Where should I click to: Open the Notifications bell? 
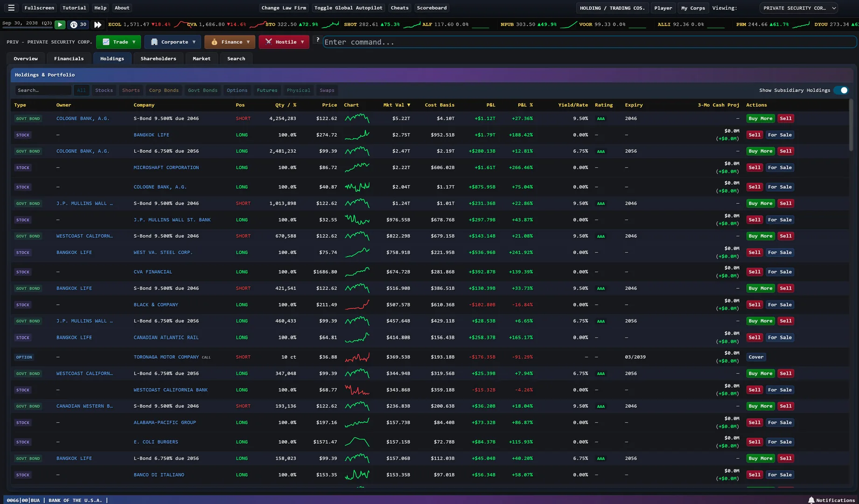click(831, 500)
